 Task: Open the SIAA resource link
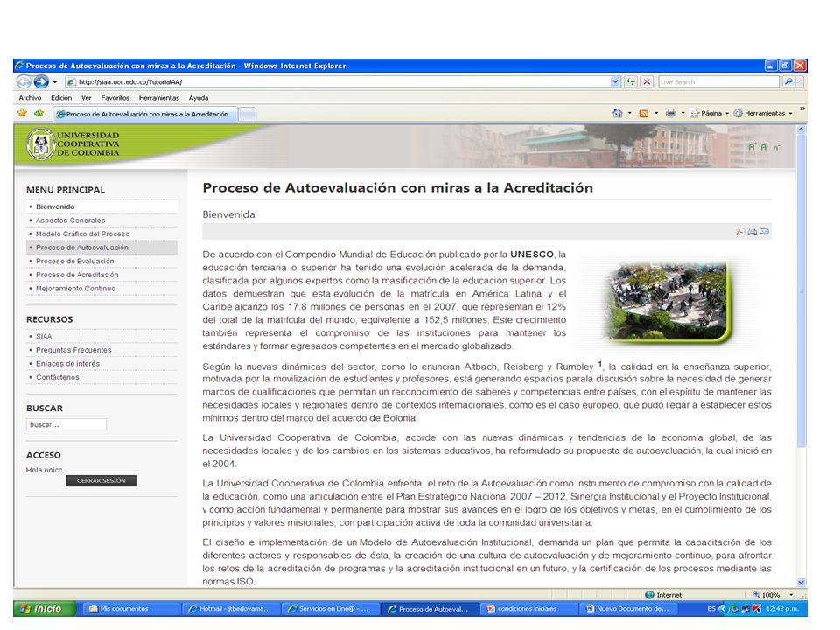tap(44, 336)
